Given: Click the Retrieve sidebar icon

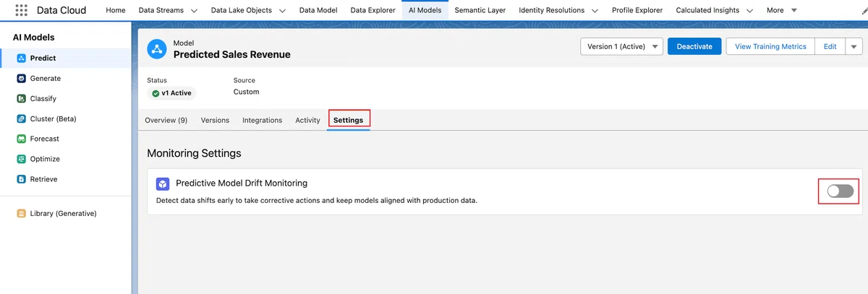Looking at the screenshot, I should tap(22, 179).
